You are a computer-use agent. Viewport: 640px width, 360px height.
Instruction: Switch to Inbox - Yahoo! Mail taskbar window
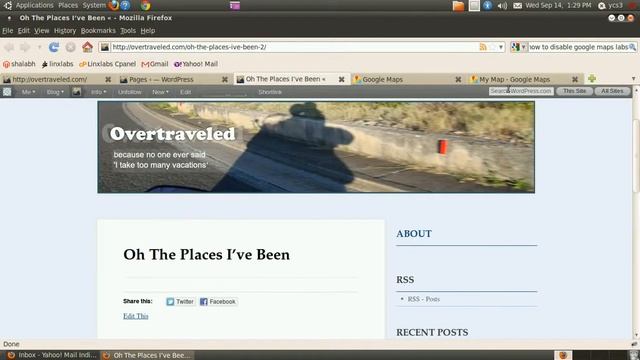(x=52, y=355)
